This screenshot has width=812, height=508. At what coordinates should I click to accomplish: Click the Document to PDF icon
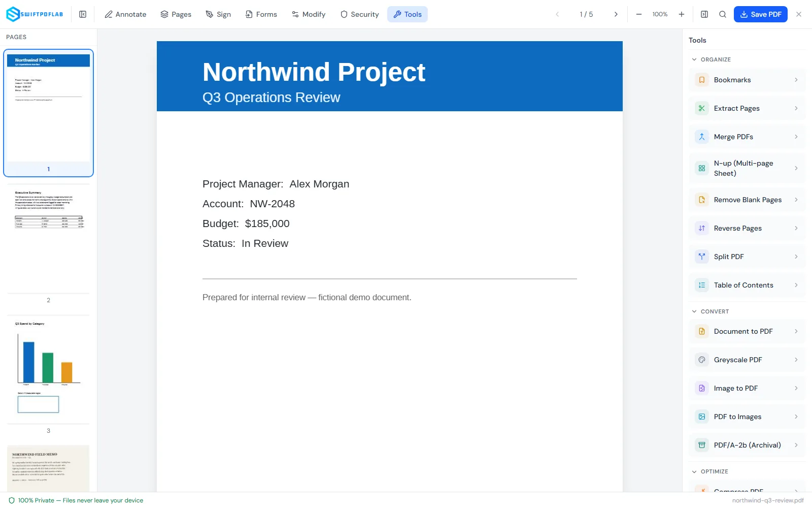click(702, 331)
